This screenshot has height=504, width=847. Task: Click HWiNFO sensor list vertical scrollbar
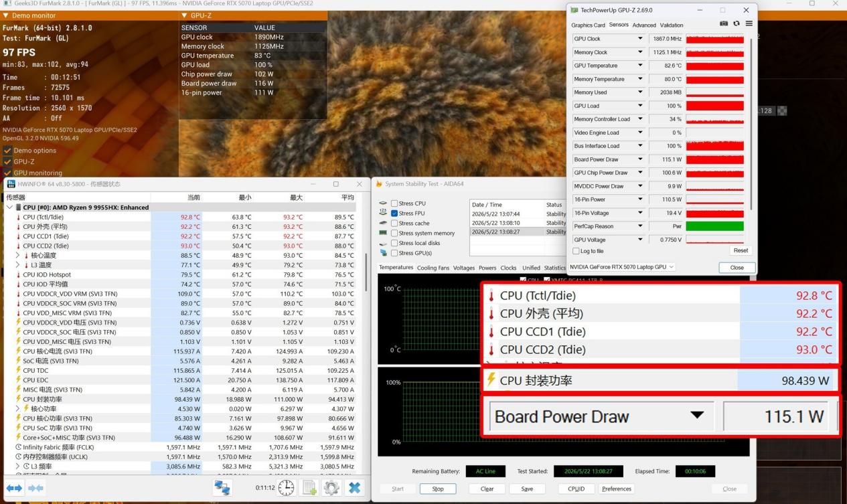(365, 271)
